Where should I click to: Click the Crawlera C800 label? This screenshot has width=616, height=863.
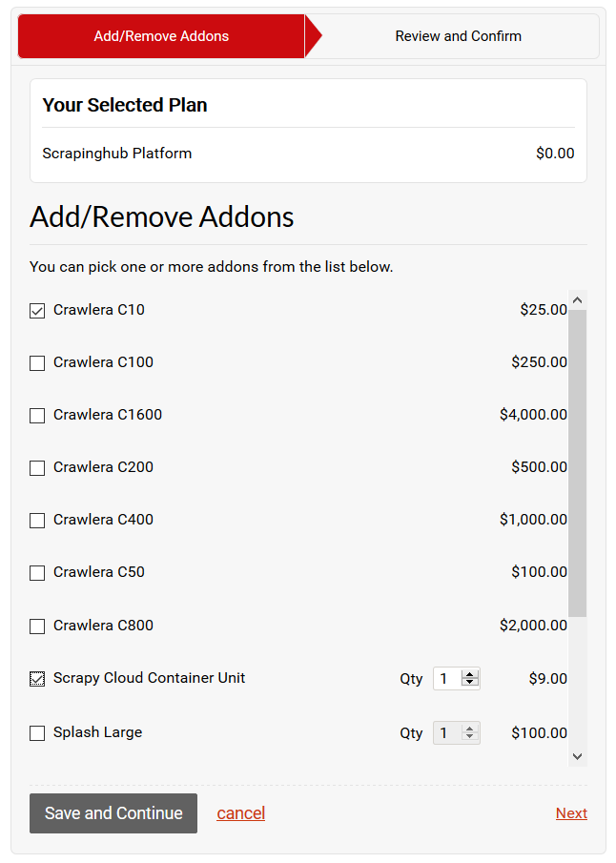(x=104, y=626)
